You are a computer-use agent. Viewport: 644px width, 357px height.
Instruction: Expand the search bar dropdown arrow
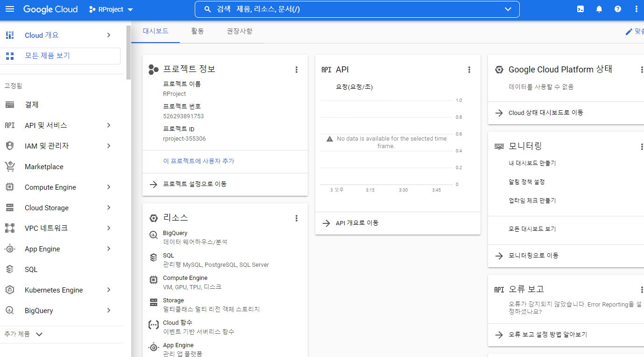(508, 9)
